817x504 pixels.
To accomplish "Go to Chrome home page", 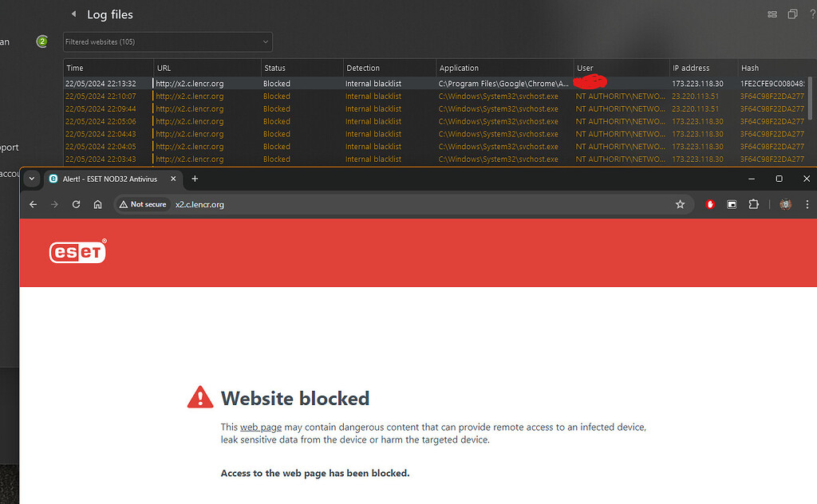I will (97, 204).
